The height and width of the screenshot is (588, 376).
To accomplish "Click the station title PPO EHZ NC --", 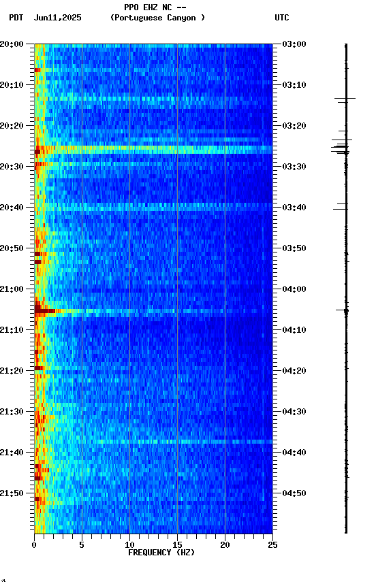I will click(x=155, y=7).
